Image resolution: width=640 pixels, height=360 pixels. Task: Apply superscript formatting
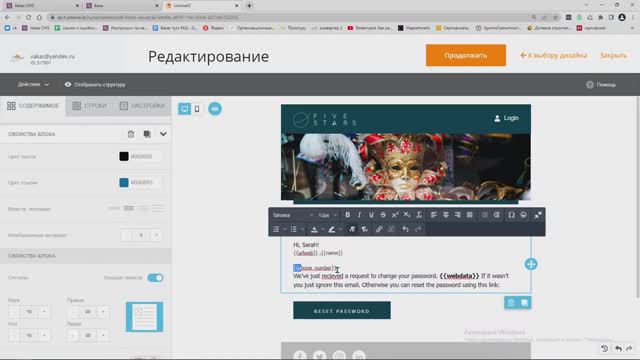[395, 215]
